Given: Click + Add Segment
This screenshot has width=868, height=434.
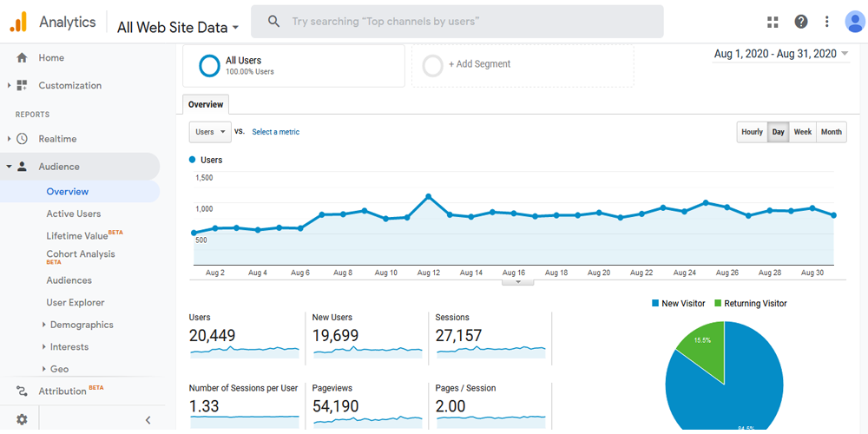Looking at the screenshot, I should 479,63.
